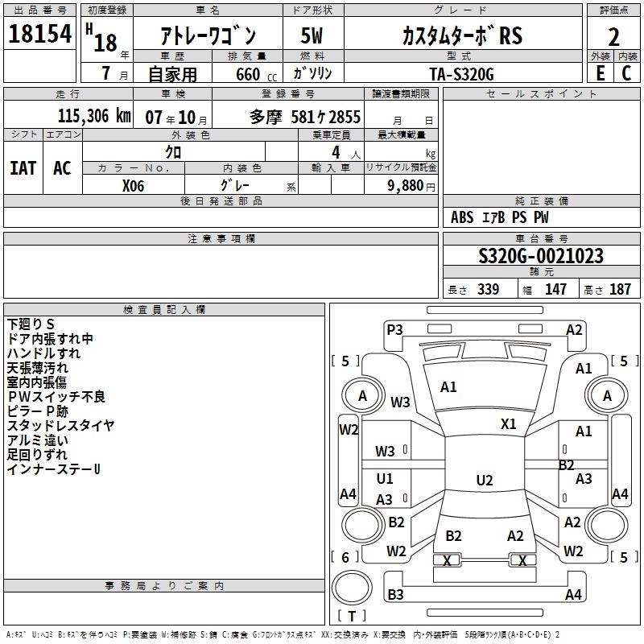644x644 pixels.
Task: Select registration number 多摩 581ケ2855
Action: pyautogui.click(x=305, y=118)
